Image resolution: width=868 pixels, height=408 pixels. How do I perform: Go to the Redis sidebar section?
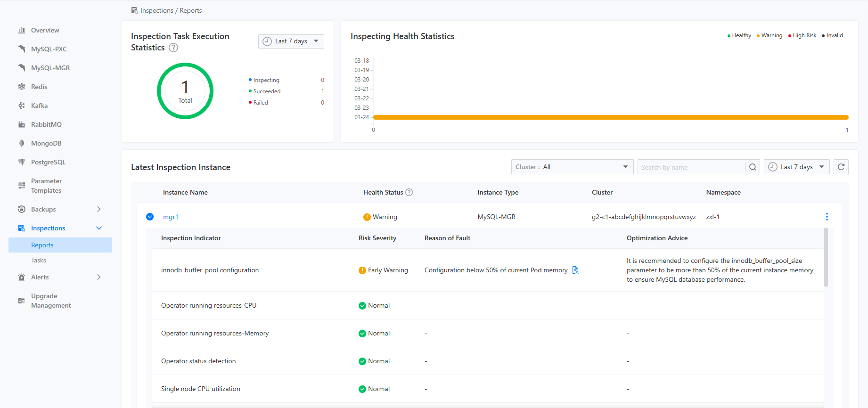(x=39, y=87)
